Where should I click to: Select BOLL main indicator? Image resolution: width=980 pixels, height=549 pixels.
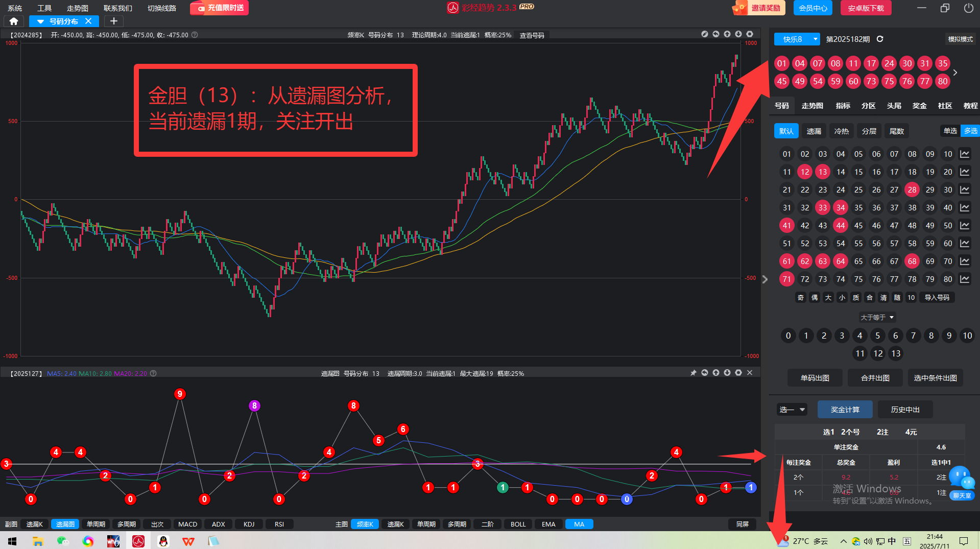point(518,524)
